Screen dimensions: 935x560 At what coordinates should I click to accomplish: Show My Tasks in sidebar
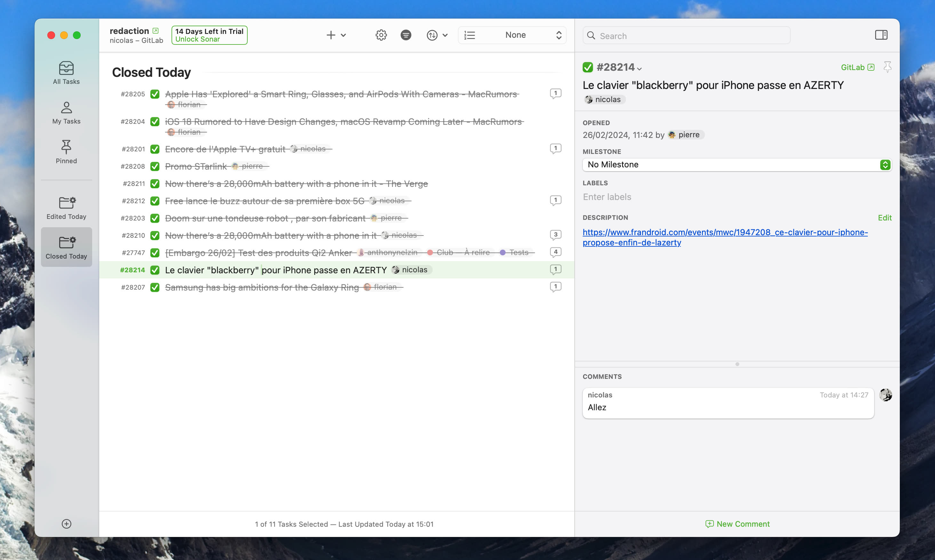pos(66,112)
